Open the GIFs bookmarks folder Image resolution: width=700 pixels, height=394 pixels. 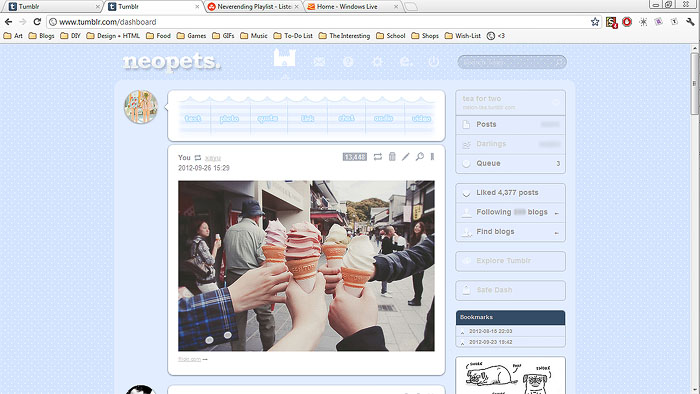click(223, 36)
